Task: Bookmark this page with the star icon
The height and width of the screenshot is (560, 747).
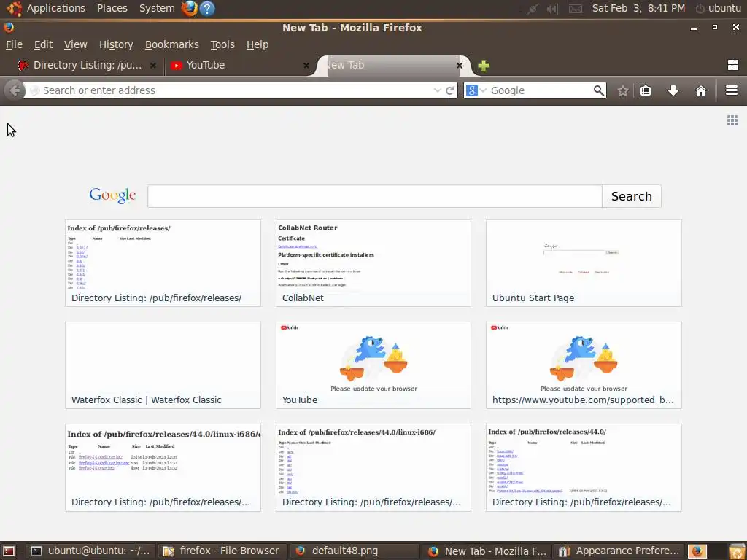Action: 623,90
